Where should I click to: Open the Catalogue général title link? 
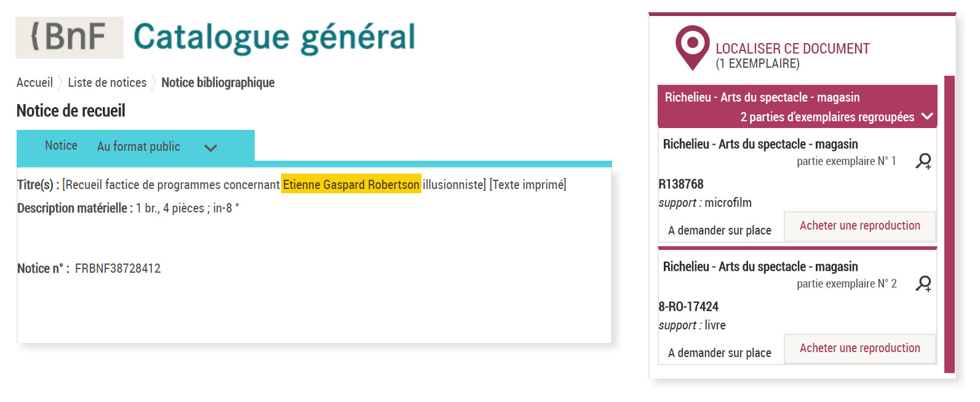[274, 37]
